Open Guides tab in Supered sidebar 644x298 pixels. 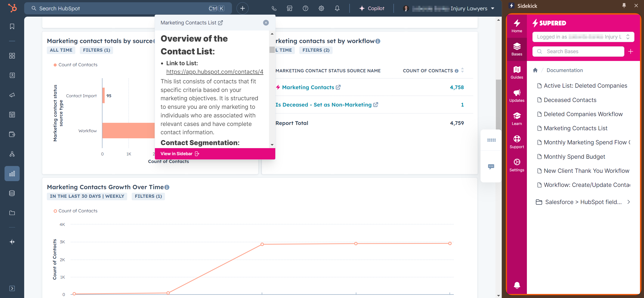pos(517,73)
